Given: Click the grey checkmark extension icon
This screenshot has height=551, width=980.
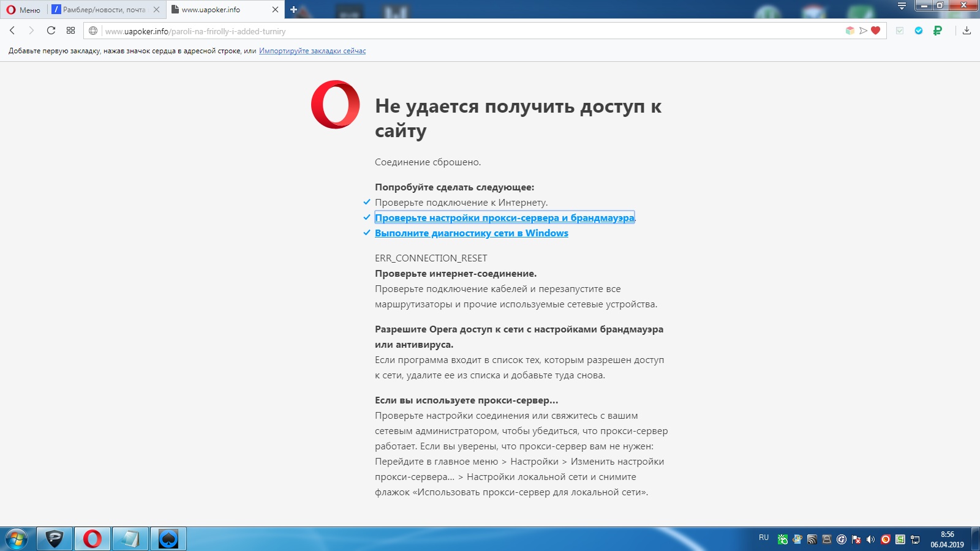Looking at the screenshot, I should pyautogui.click(x=900, y=31).
